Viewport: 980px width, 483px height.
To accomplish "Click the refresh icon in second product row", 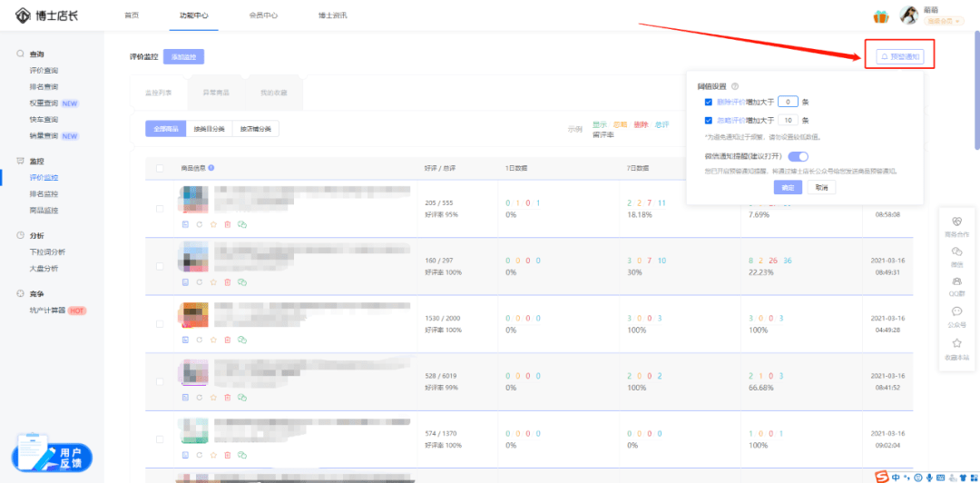I will (199, 281).
